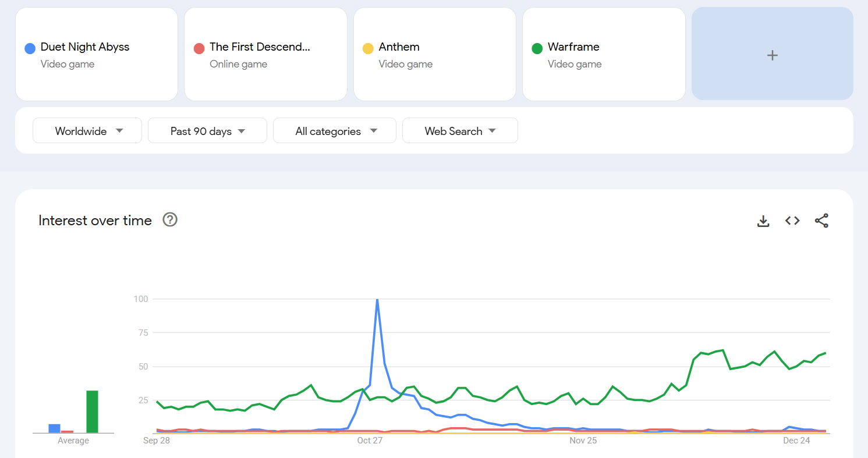Click the "50" y-axis value

pyautogui.click(x=144, y=367)
